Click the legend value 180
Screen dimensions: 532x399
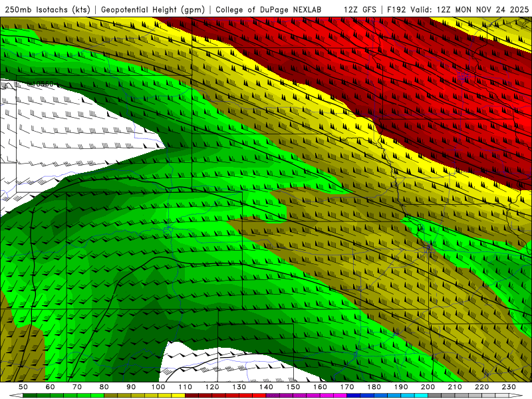[x=374, y=387]
